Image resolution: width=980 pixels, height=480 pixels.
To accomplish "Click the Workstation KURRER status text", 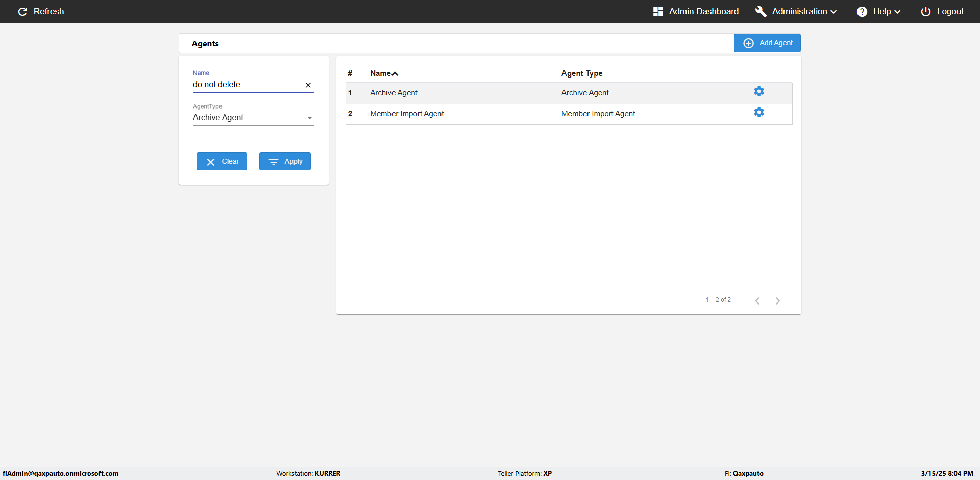I will coord(308,473).
